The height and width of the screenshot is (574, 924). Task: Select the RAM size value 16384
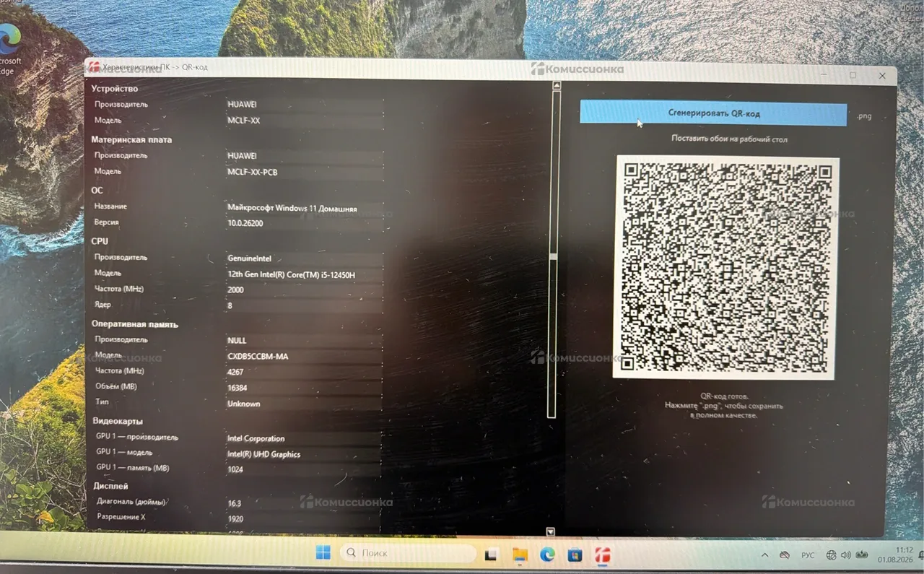pos(237,388)
